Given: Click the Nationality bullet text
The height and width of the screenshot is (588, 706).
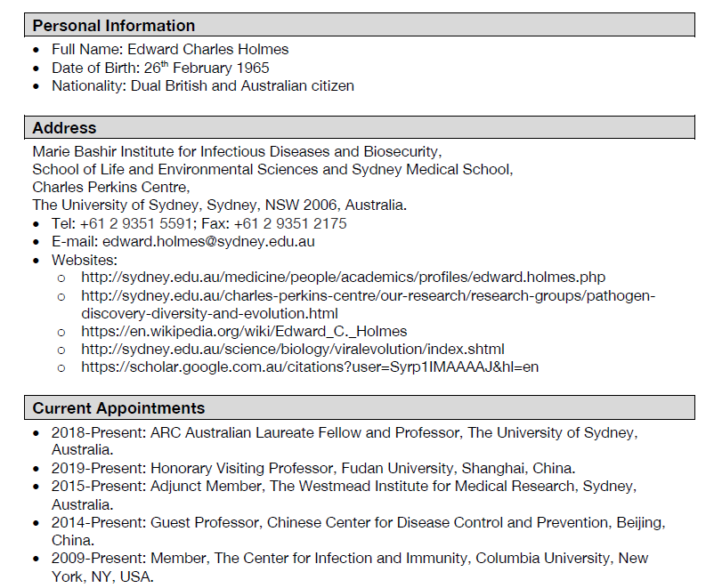Looking at the screenshot, I should (202, 85).
